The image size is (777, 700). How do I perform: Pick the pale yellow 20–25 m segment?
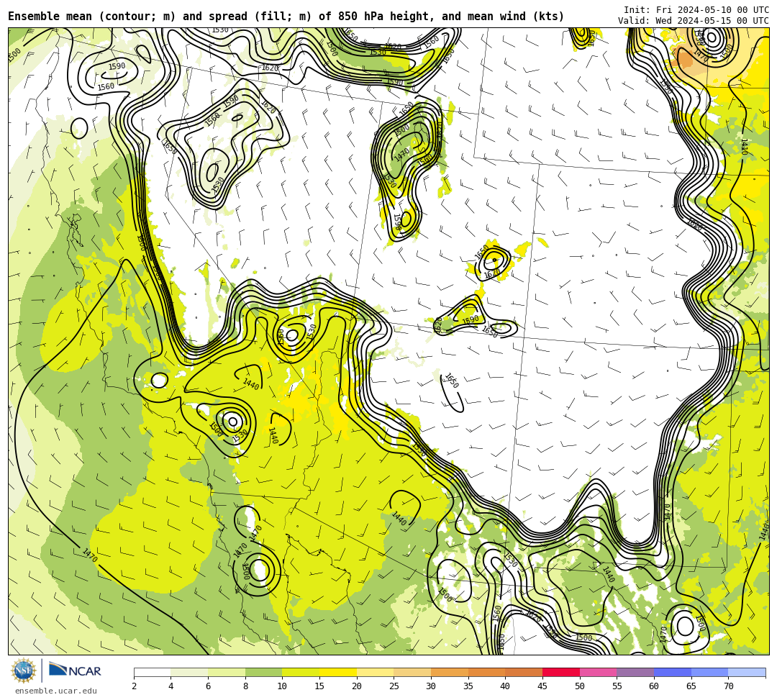375,672
